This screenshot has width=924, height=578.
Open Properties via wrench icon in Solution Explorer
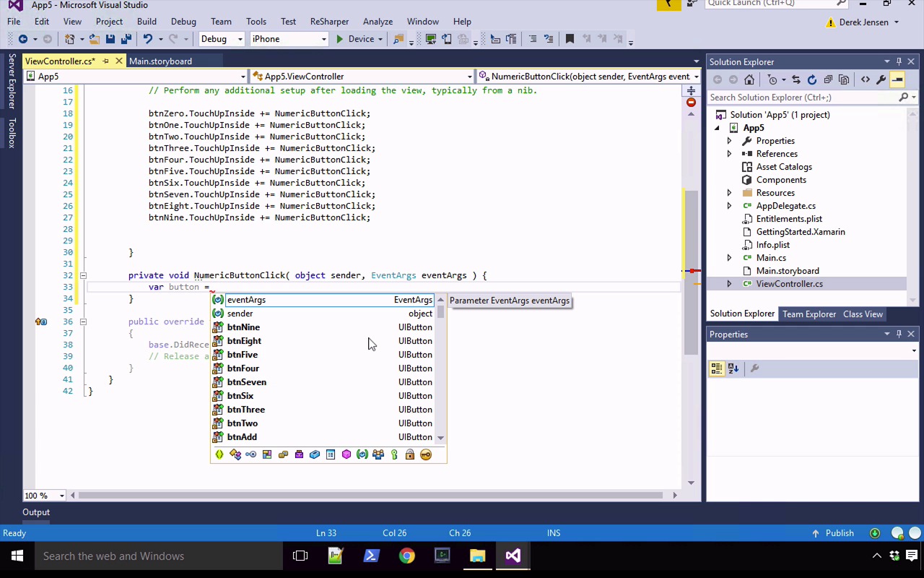[881, 79]
